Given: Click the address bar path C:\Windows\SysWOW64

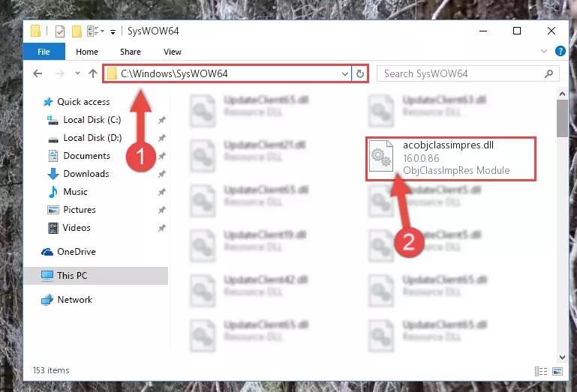Looking at the screenshot, I should click(x=174, y=73).
